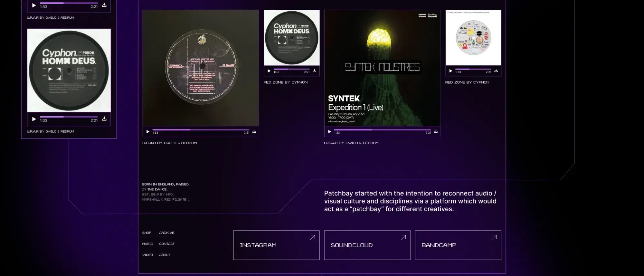Go to Archive in footer menu

(x=167, y=233)
